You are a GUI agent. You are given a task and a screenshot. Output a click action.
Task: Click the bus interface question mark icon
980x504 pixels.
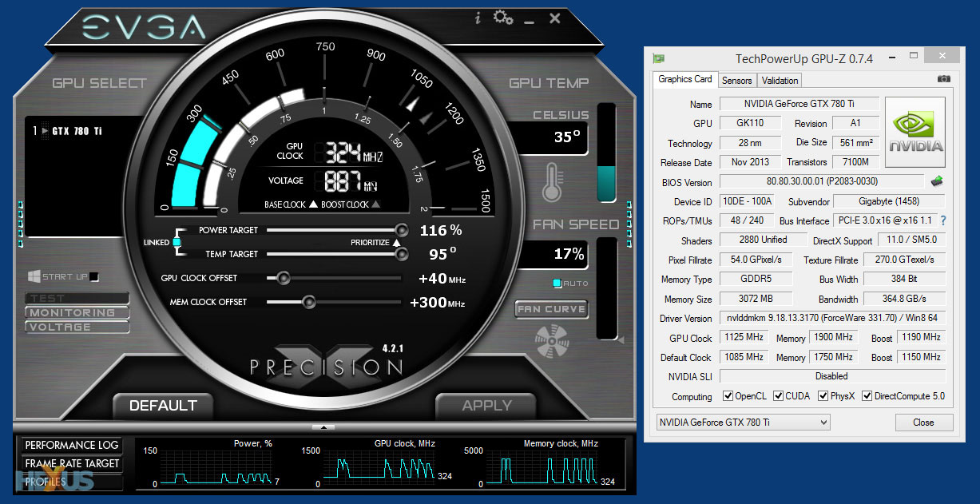pos(943,220)
